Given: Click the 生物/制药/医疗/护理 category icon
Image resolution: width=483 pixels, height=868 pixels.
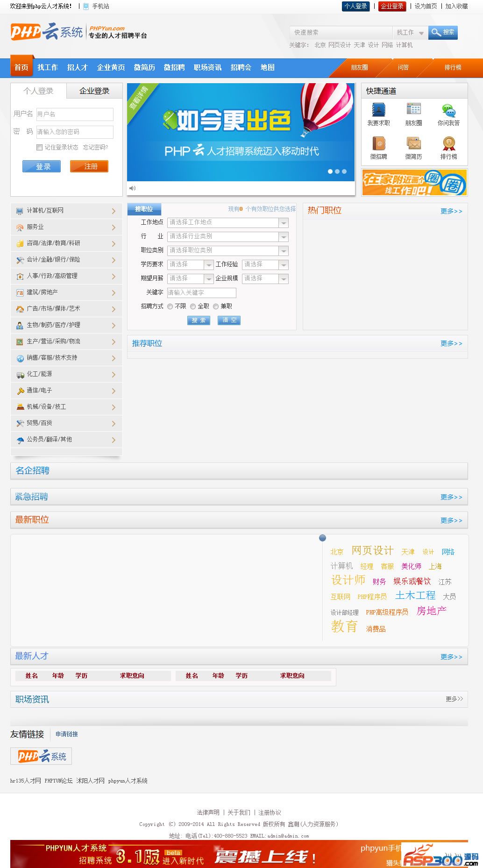Looking at the screenshot, I should tap(20, 326).
